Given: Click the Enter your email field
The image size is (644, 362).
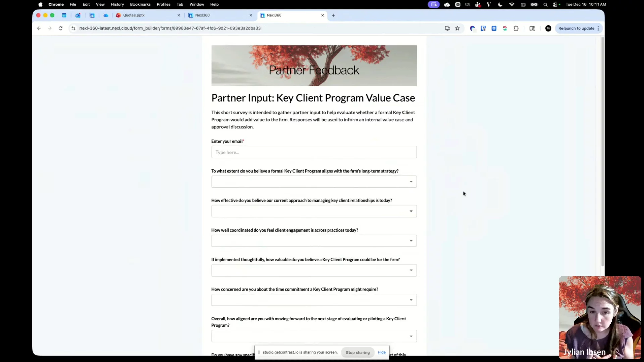Looking at the screenshot, I should point(314,152).
